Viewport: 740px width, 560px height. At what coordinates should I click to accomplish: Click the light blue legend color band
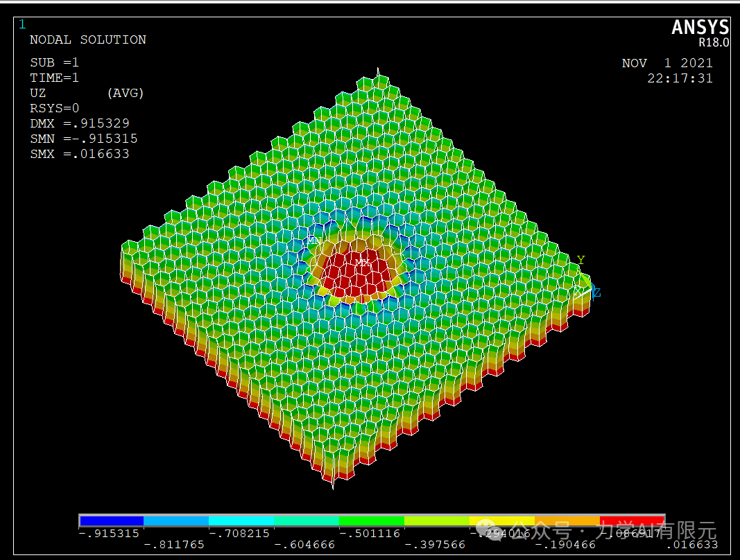coord(177,521)
